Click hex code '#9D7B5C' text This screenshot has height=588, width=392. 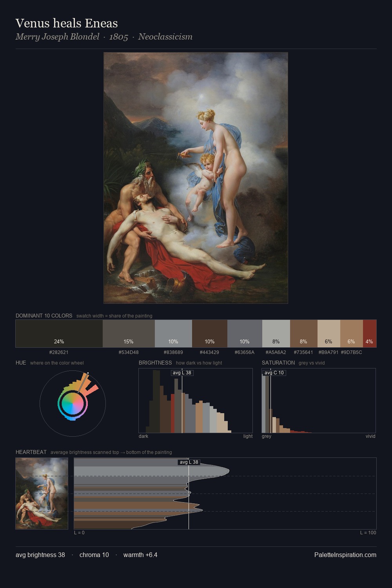351,352
